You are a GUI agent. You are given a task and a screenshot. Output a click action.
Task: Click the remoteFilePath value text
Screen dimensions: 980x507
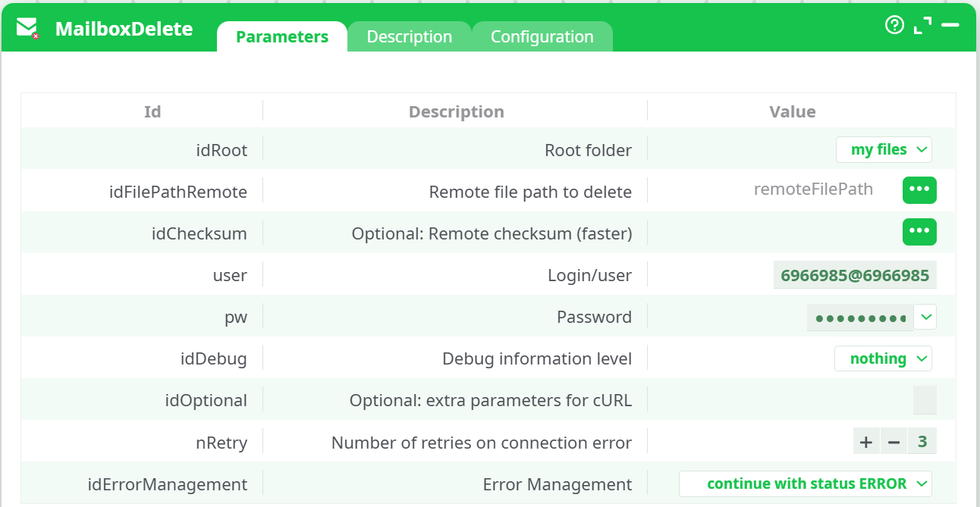[x=813, y=189]
